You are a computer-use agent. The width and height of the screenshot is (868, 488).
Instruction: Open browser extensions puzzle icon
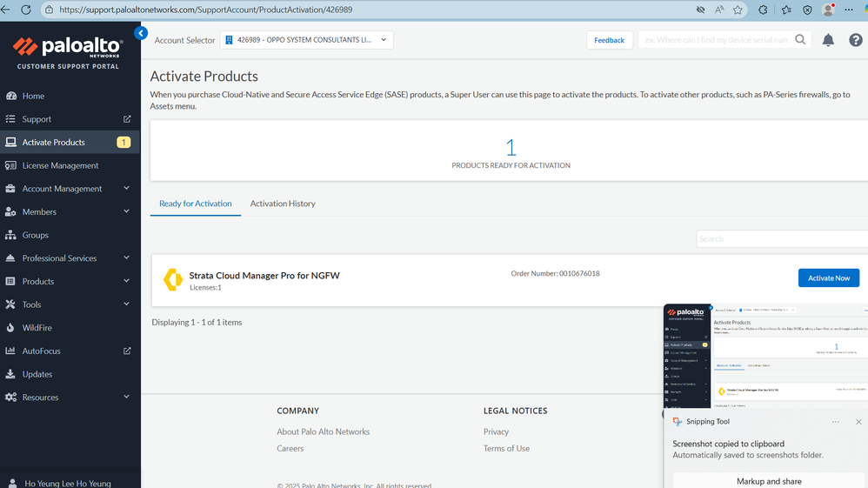coord(763,10)
